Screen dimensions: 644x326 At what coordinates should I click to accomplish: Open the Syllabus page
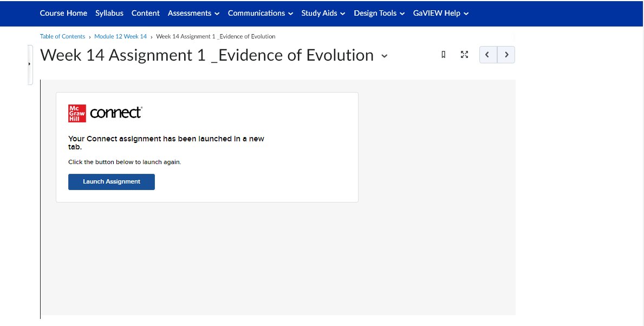(109, 13)
